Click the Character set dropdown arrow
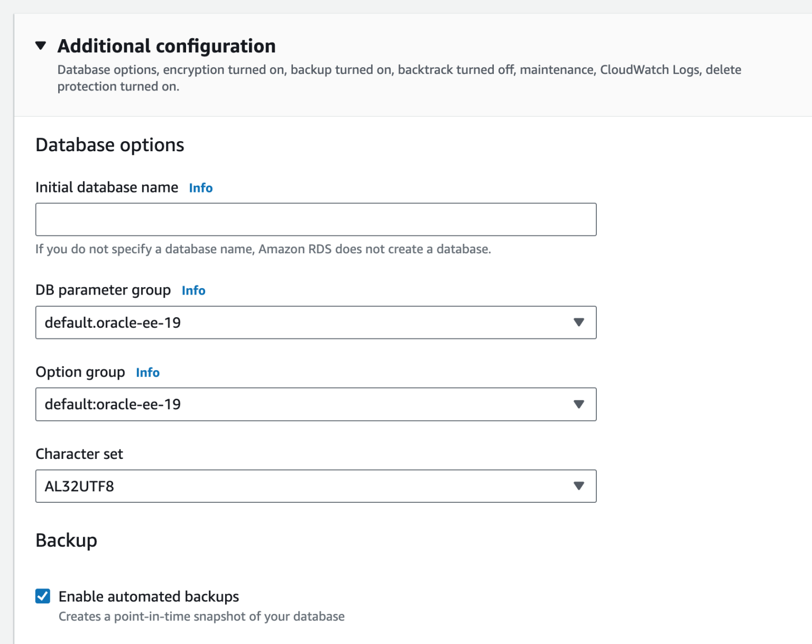This screenshot has width=812, height=644. [x=579, y=486]
